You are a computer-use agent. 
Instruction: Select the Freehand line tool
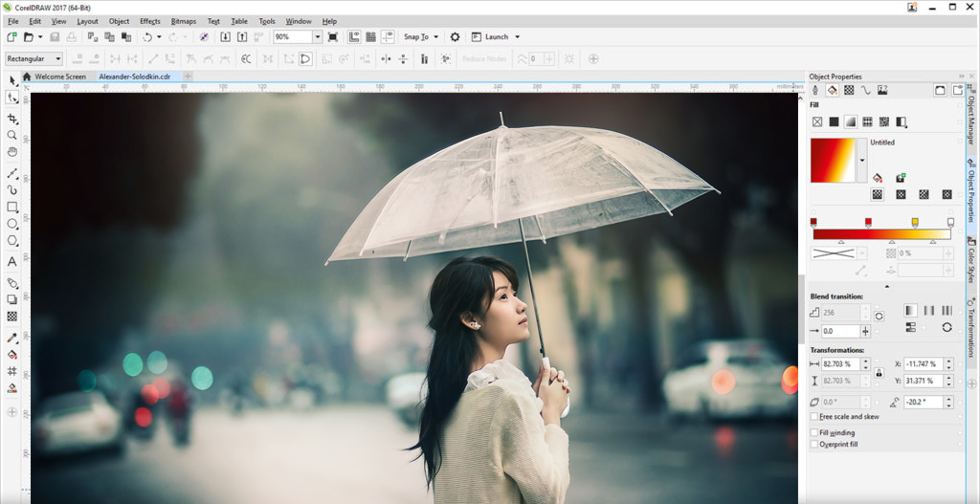click(11, 173)
